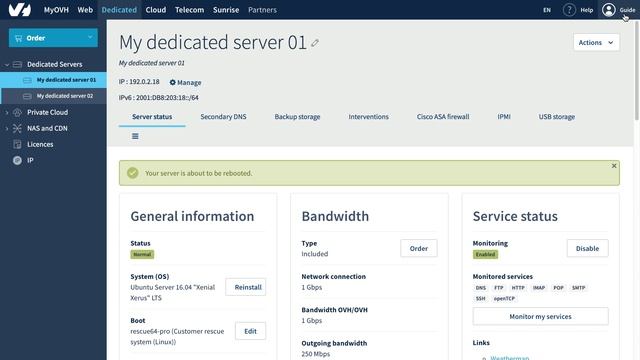Click the Monitor my services button
This screenshot has height=360, width=640.
(x=540, y=316)
